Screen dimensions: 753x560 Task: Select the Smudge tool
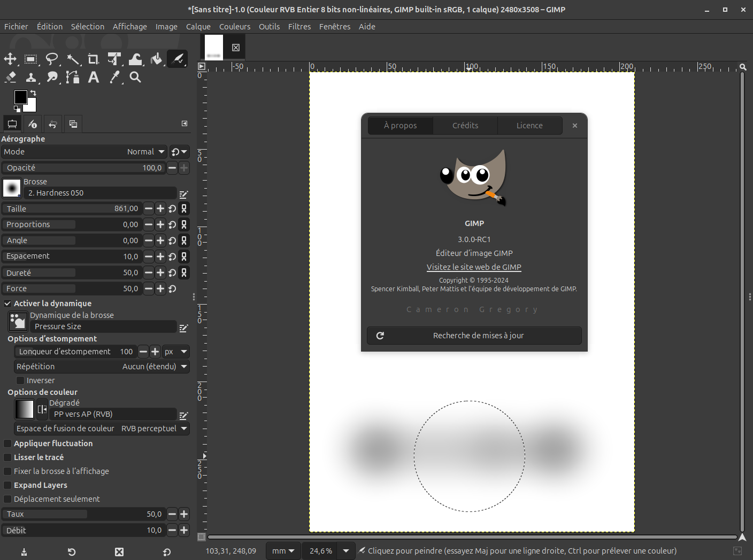pos(52,77)
